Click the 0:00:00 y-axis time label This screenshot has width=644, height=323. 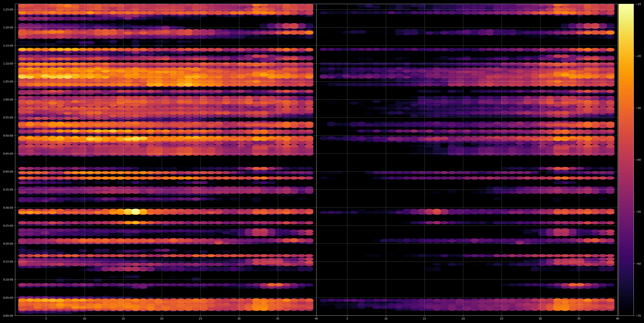pyautogui.click(x=8, y=315)
